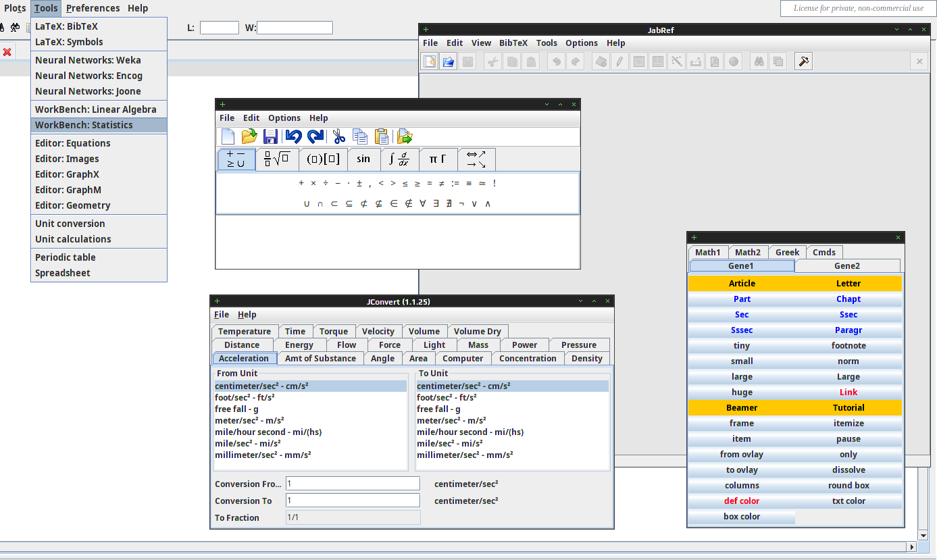Click the Undo arrow in equation editor toolbar
937x560 pixels.
[293, 136]
